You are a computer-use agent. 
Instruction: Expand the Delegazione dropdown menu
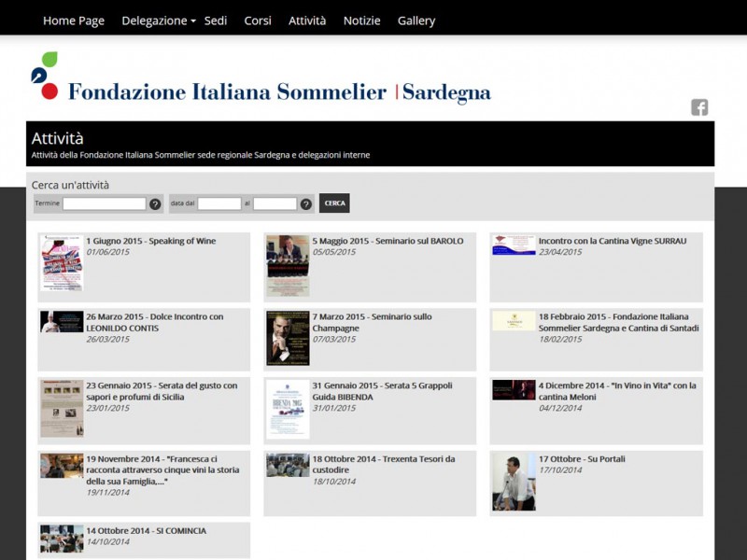click(158, 21)
